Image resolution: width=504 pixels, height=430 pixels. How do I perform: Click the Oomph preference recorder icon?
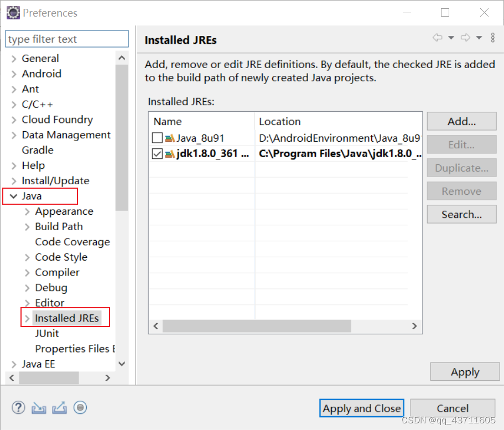click(80, 408)
